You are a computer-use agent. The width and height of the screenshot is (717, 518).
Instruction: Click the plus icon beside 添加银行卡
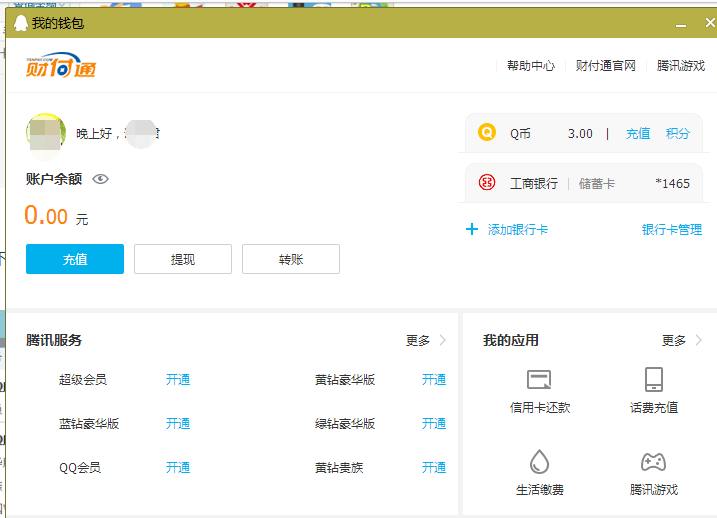[472, 229]
